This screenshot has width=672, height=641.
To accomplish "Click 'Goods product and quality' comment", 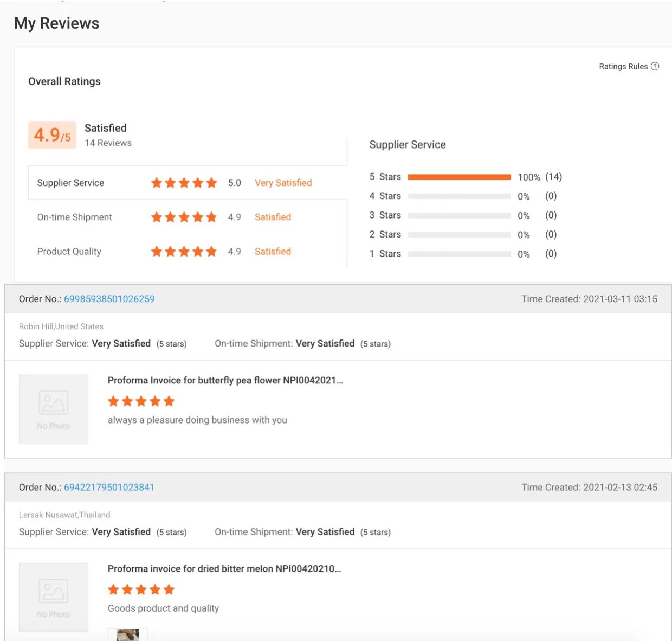I will (x=163, y=608).
